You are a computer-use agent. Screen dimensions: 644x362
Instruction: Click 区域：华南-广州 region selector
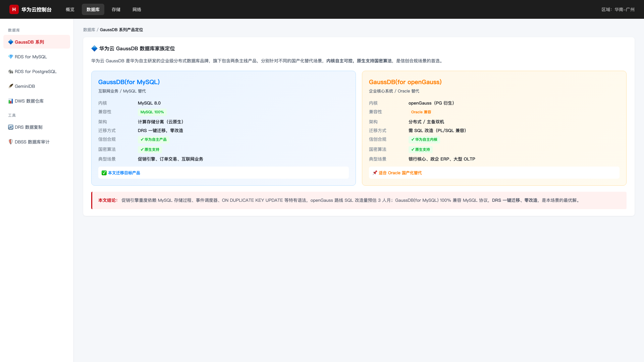618,10
